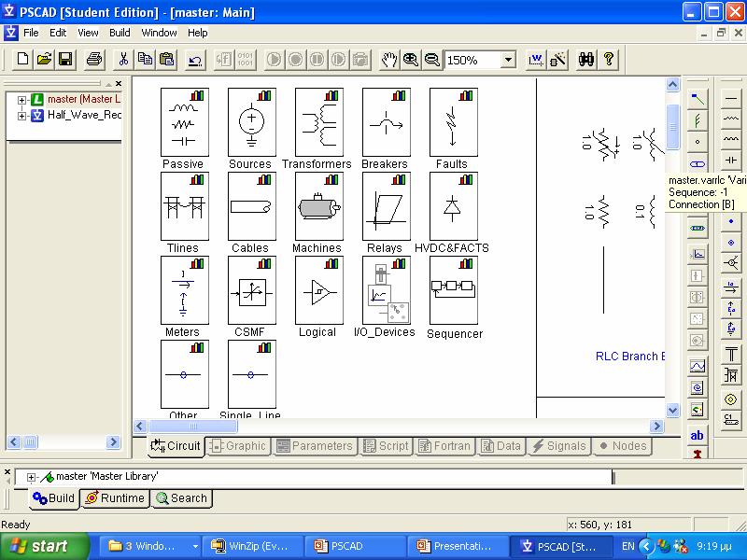Open the Logical library module
This screenshot has width=747, height=560.
pyautogui.click(x=319, y=290)
